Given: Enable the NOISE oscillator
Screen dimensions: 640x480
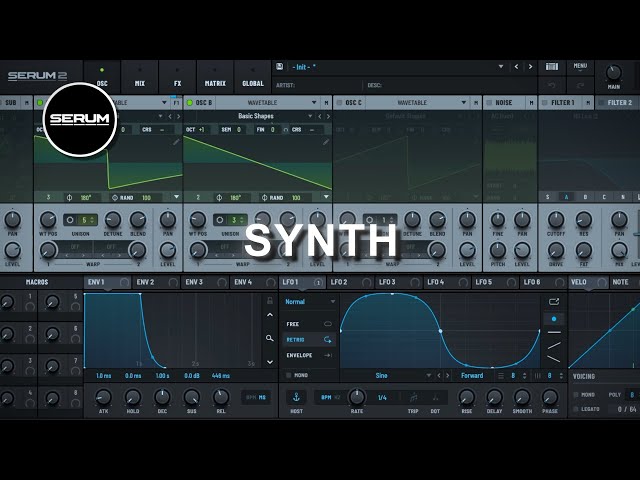Looking at the screenshot, I should pyautogui.click(x=489, y=102).
